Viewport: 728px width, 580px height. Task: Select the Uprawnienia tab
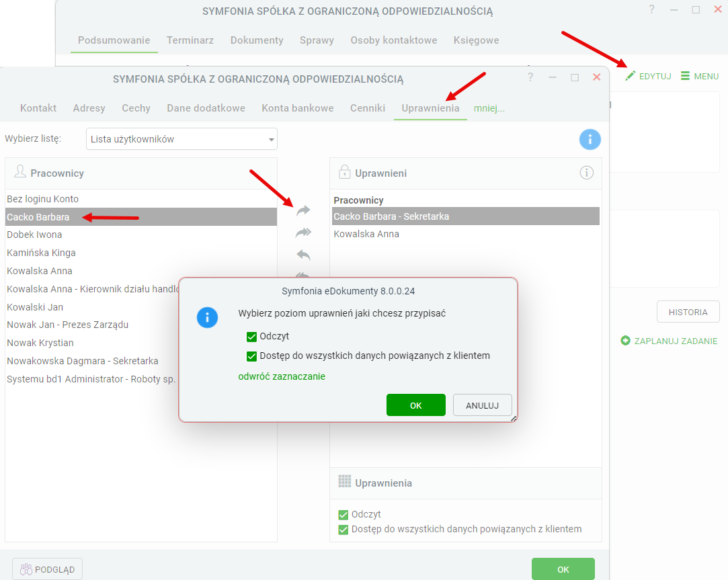430,108
